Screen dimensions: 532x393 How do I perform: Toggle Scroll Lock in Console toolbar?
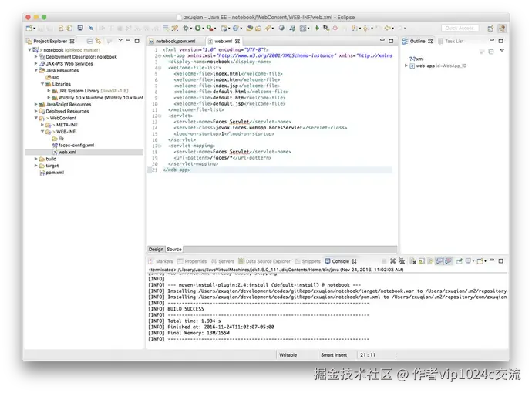coord(422,261)
